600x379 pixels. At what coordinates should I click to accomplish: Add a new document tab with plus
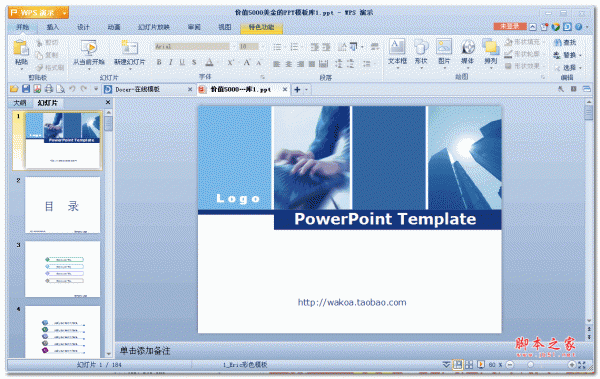point(297,90)
